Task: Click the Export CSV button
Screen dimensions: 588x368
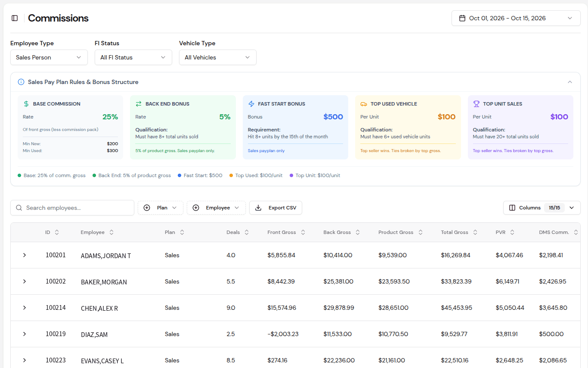Action: [275, 208]
